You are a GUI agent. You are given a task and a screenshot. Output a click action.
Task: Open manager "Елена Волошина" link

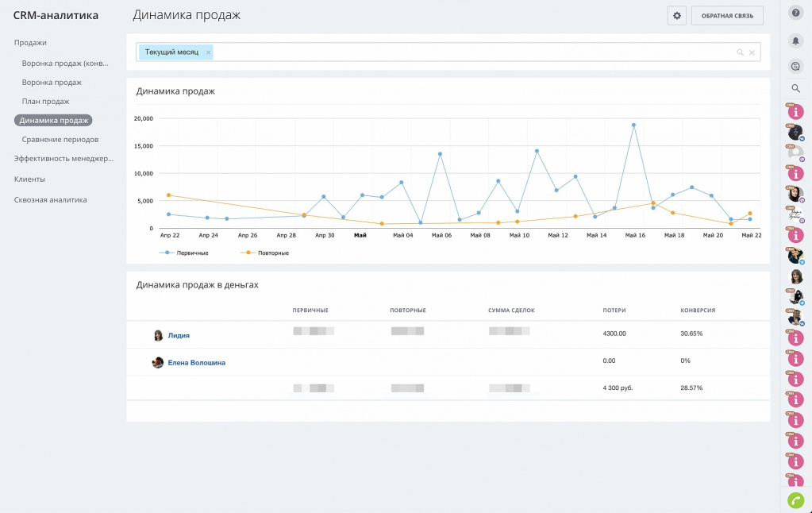(196, 362)
